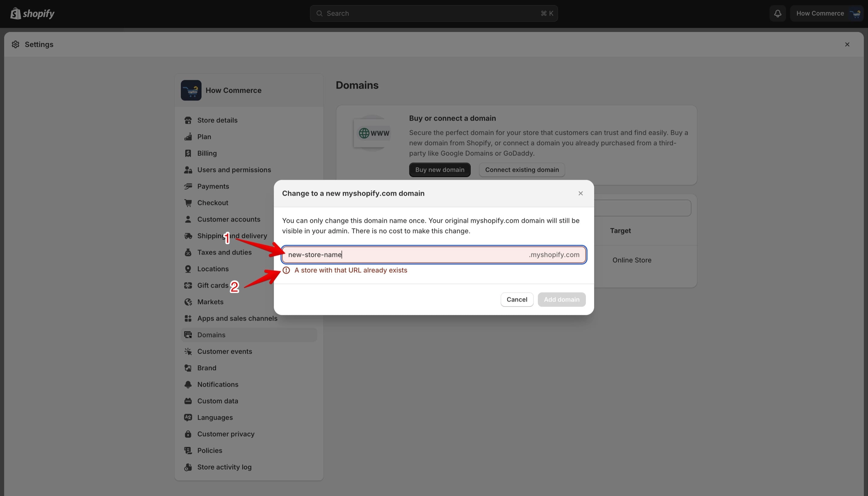Open Store details settings
The image size is (868, 496).
[249, 120]
